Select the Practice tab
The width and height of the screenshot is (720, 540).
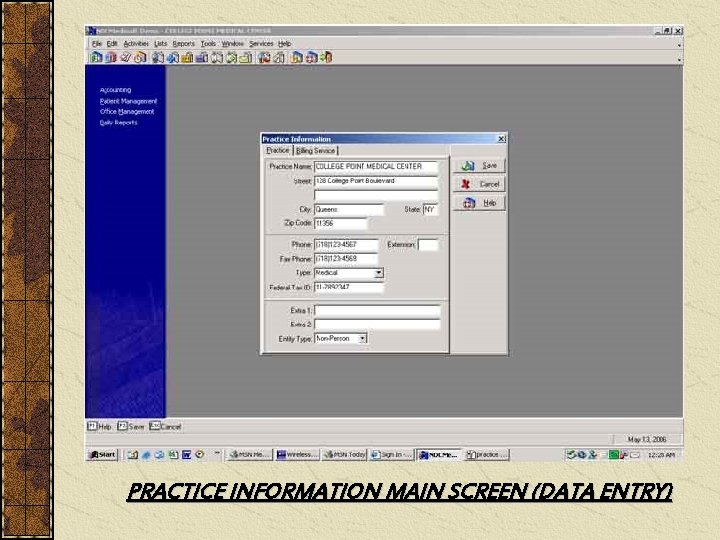pos(278,150)
